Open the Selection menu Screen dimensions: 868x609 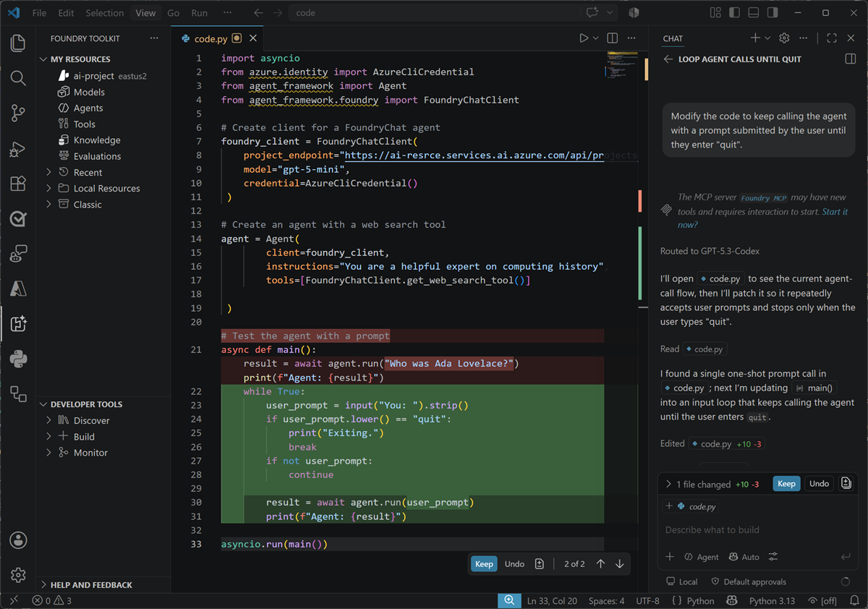tap(105, 13)
